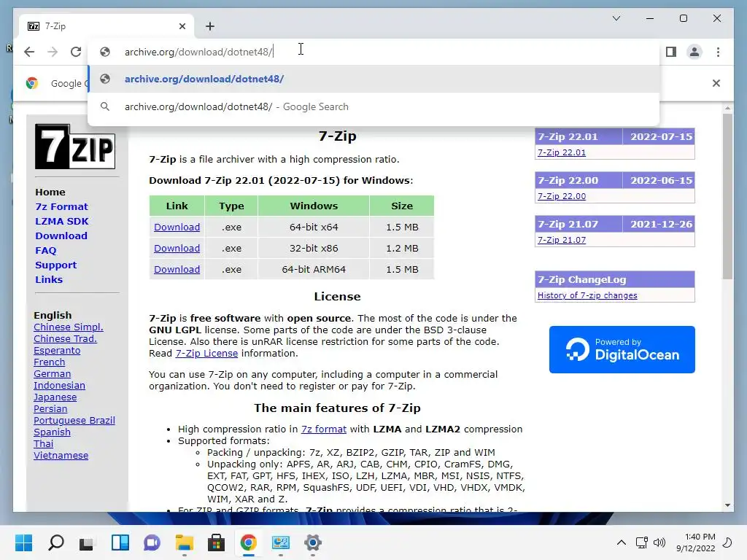Open the Settings gear on taskbar
Screen dimensions: 747x560
click(x=312, y=542)
